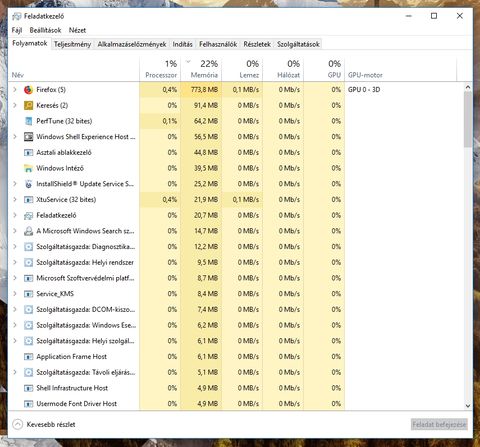Viewport: 480px width, 447px height.
Task: Switch to the Teljesítmény tab
Action: click(x=72, y=44)
